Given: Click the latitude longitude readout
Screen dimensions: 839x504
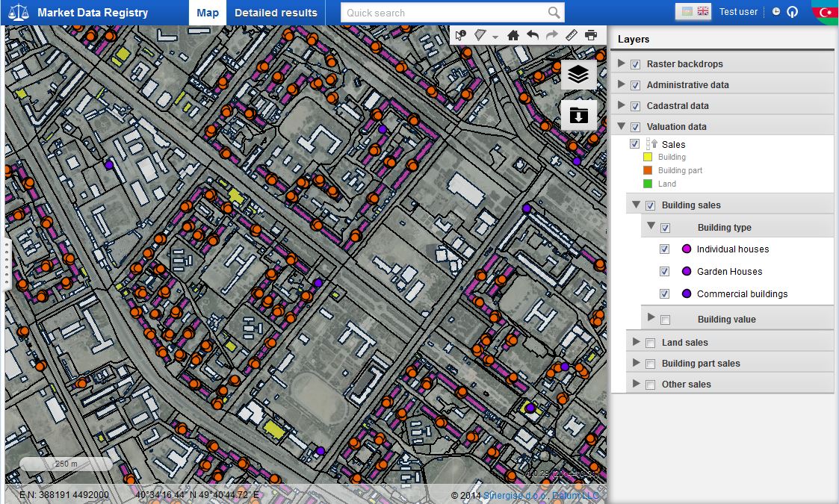Looking at the screenshot, I should tap(197, 495).
